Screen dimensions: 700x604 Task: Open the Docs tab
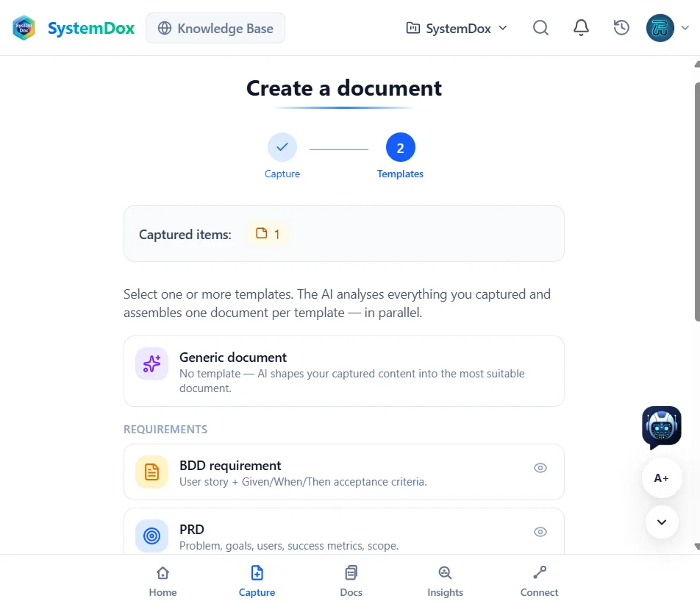[x=351, y=581]
